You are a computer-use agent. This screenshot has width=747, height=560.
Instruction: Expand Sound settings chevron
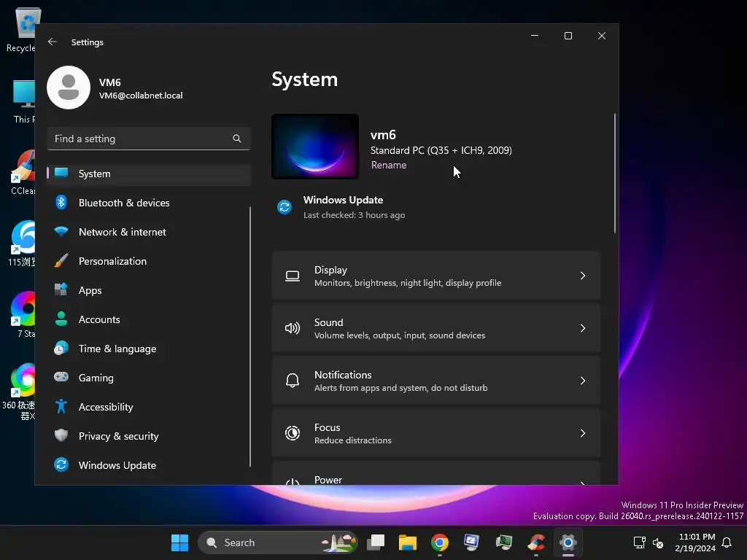click(x=583, y=328)
